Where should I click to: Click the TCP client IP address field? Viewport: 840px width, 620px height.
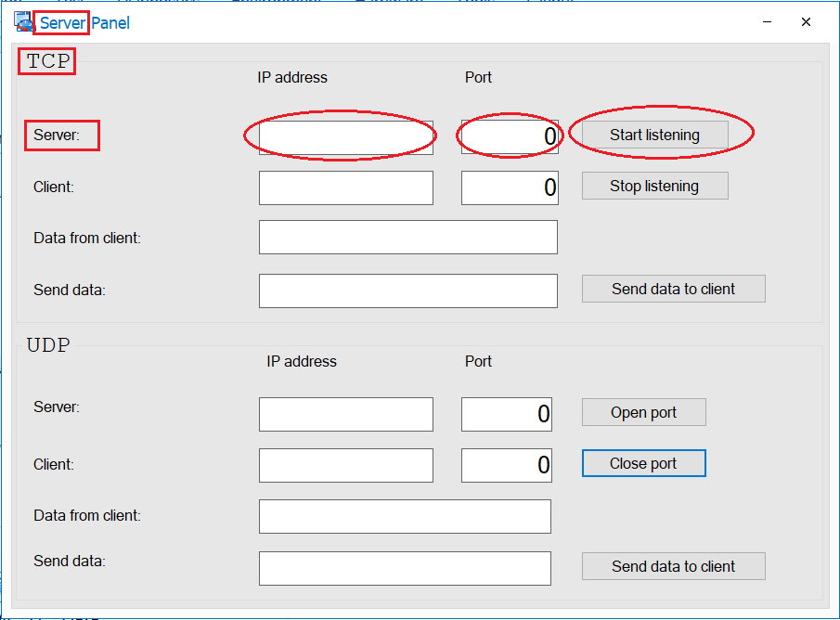click(345, 187)
